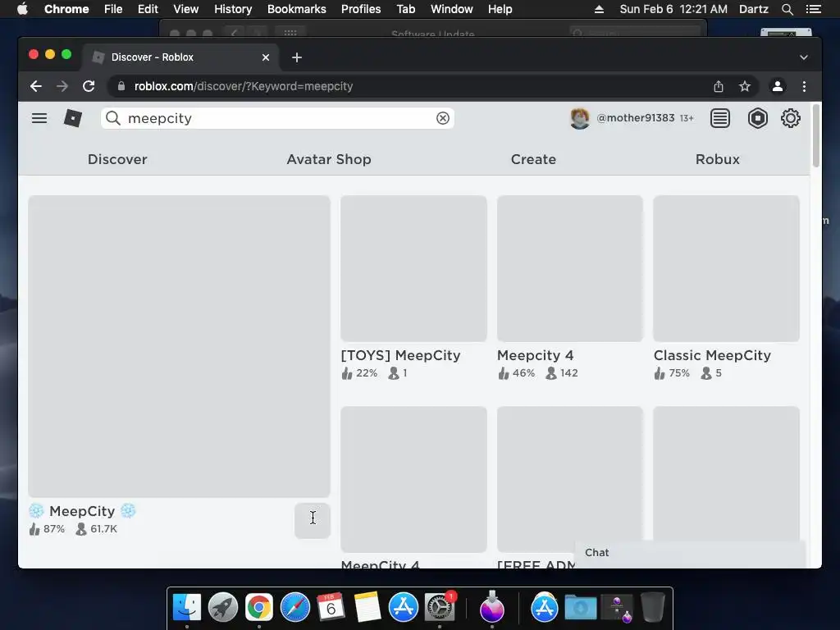The width and height of the screenshot is (840, 630).
Task: Bookmark this page with the star
Action: [745, 86]
